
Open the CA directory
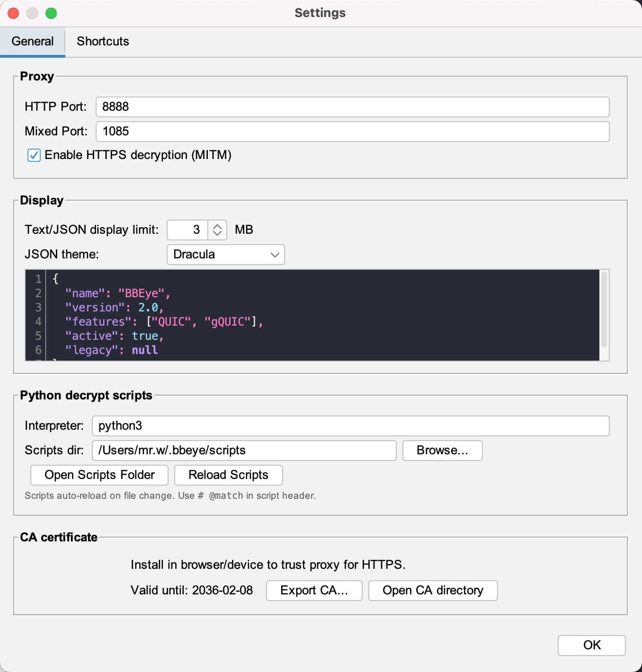(432, 590)
